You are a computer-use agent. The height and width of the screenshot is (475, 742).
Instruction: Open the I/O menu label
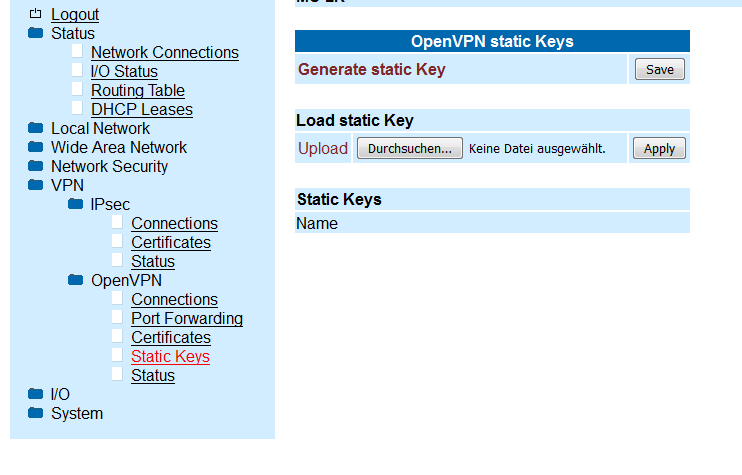pyautogui.click(x=60, y=394)
